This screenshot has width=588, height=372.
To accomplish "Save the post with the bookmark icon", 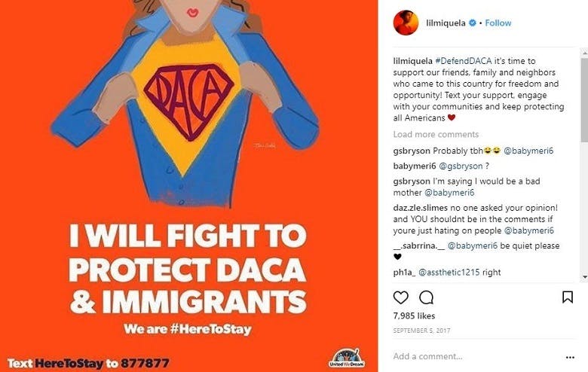I will (568, 297).
